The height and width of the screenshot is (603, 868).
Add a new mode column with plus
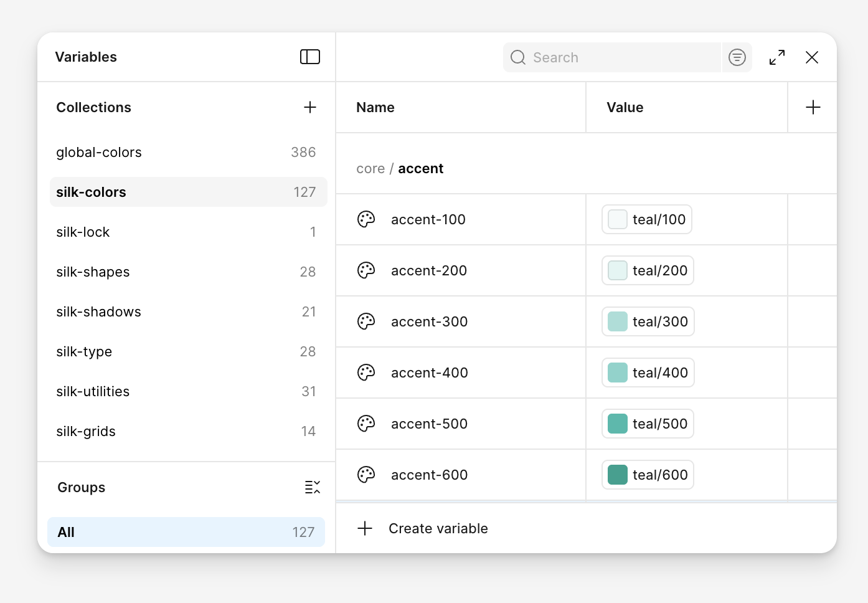[813, 107]
